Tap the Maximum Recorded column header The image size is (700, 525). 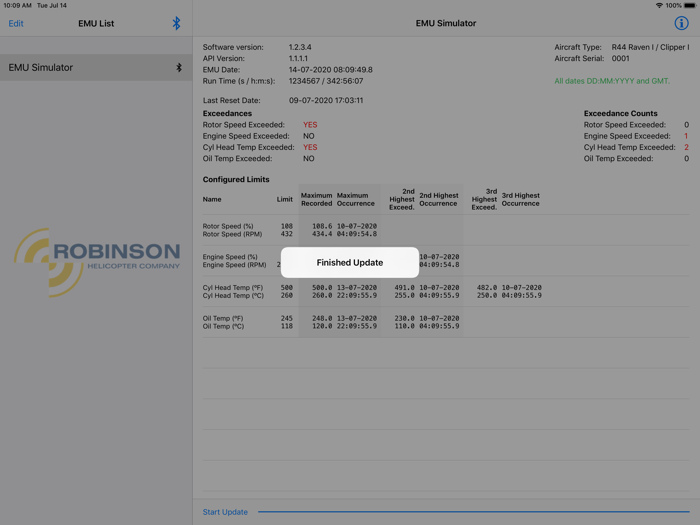pyautogui.click(x=317, y=200)
